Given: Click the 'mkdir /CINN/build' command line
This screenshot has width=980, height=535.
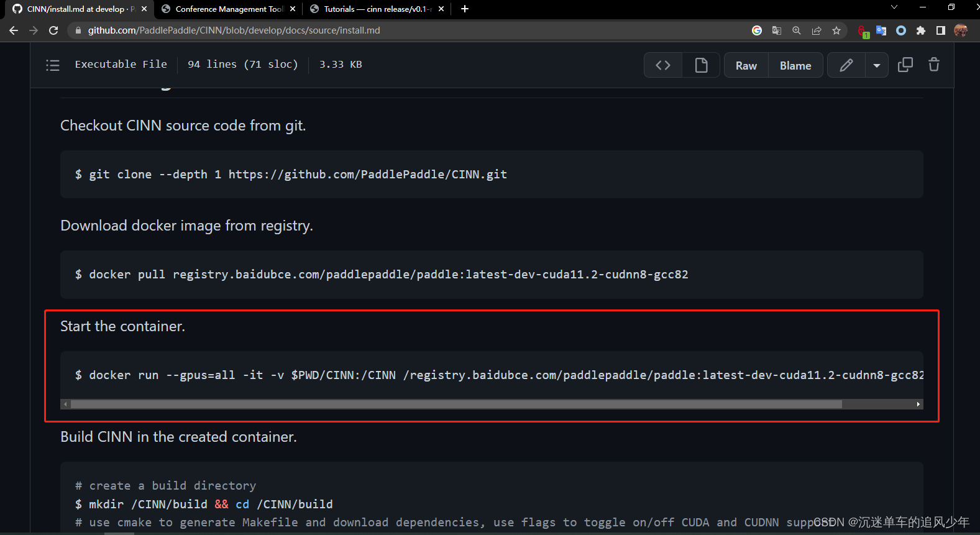Looking at the screenshot, I should click(x=204, y=505).
